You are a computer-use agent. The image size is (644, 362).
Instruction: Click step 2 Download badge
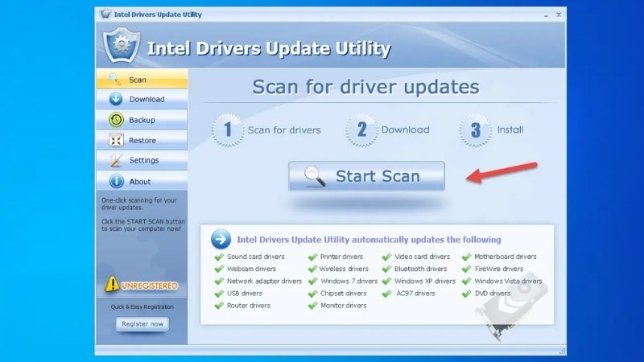coord(361,130)
